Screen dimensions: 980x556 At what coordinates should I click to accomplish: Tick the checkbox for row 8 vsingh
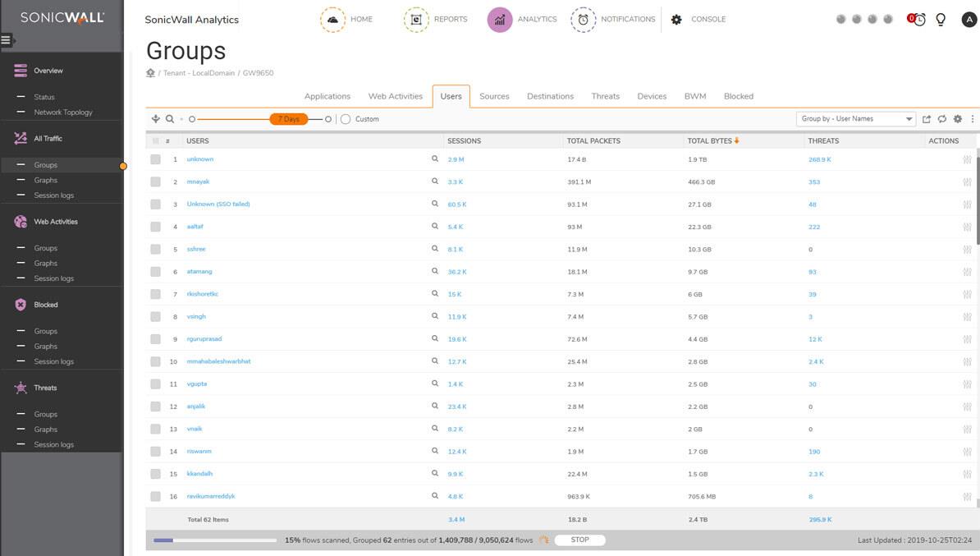155,317
